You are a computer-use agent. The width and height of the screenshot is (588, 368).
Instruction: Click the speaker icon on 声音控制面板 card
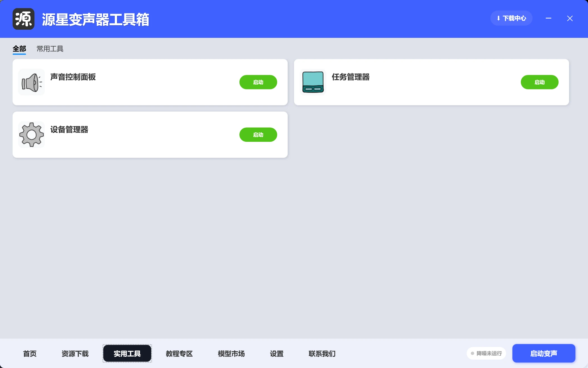31,82
